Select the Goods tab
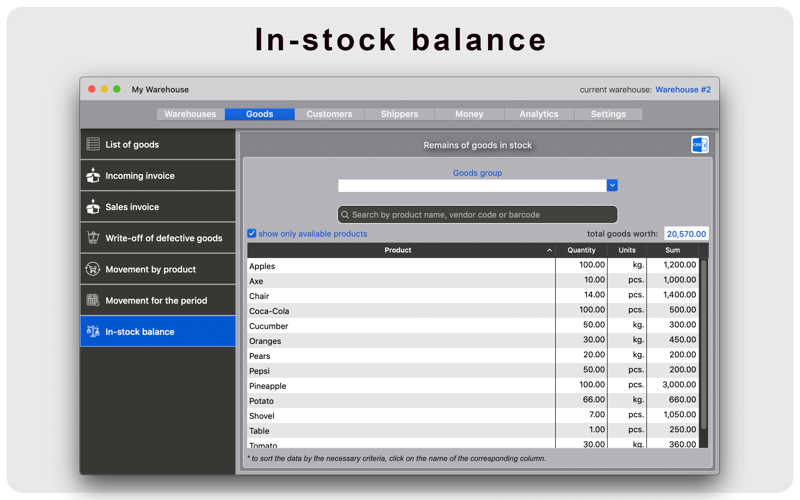This screenshot has height=500, width=800. point(260,114)
